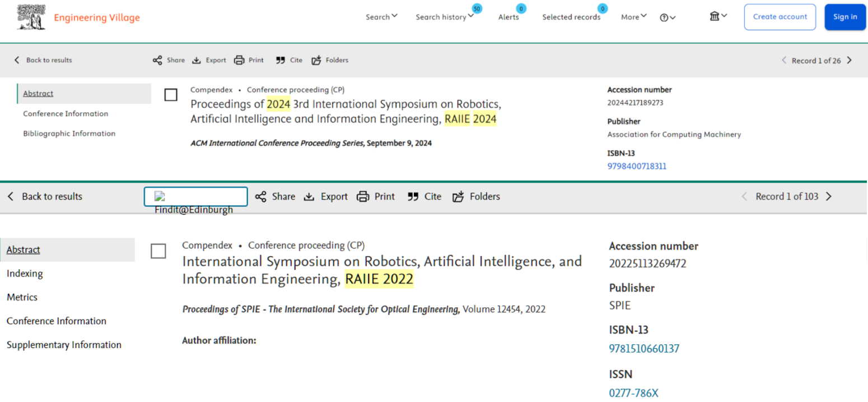
Task: Open Supplementary Information tab
Action: coord(64,345)
